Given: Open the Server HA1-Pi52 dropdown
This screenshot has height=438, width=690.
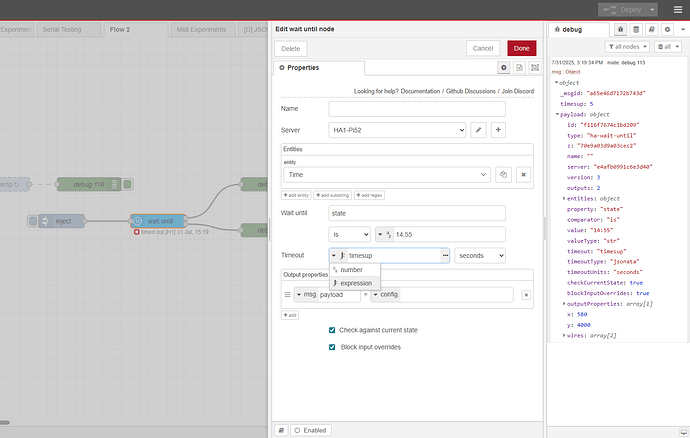Looking at the screenshot, I should click(397, 130).
